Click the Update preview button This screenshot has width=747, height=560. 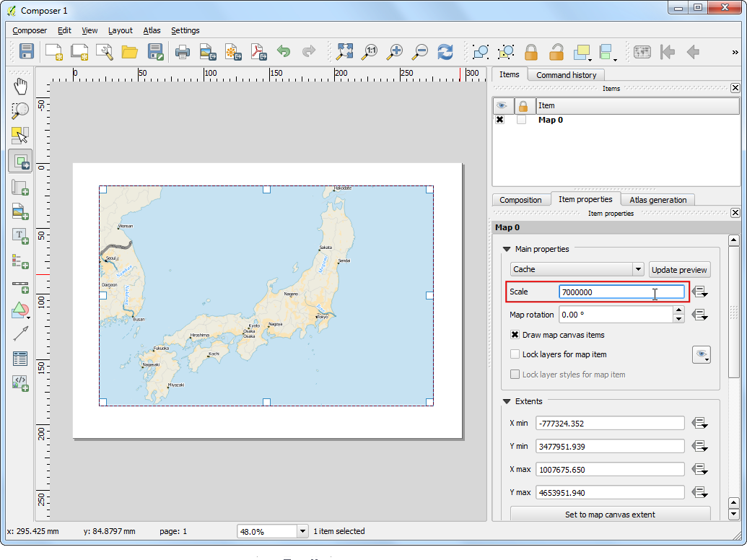coord(679,269)
